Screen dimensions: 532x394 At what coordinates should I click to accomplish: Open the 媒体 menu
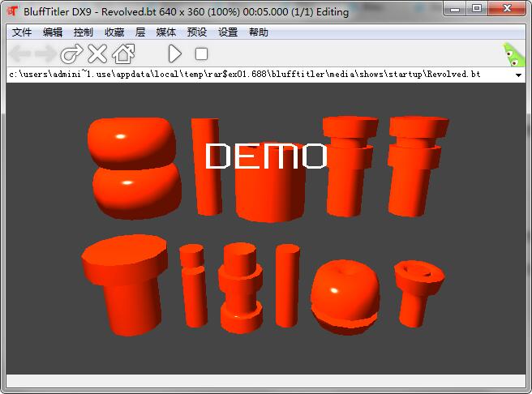tap(166, 32)
